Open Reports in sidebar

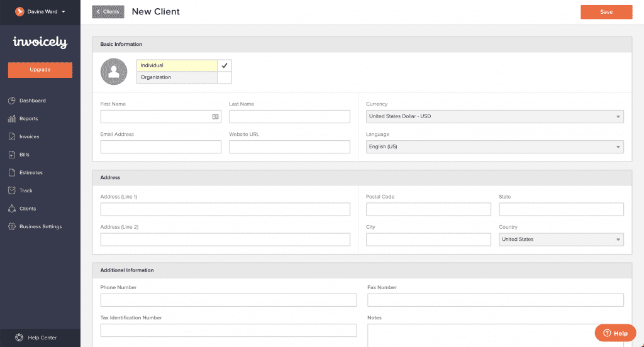29,119
